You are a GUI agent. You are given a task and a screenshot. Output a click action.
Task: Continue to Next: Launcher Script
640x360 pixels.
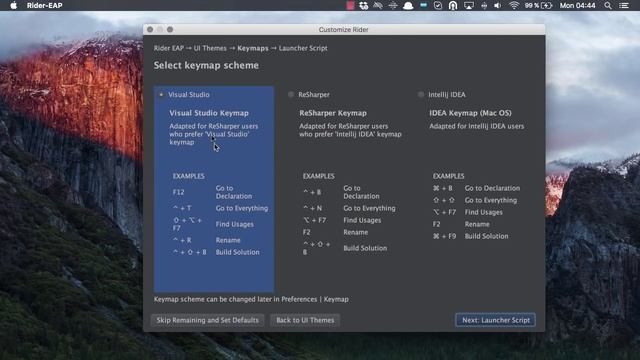point(496,320)
